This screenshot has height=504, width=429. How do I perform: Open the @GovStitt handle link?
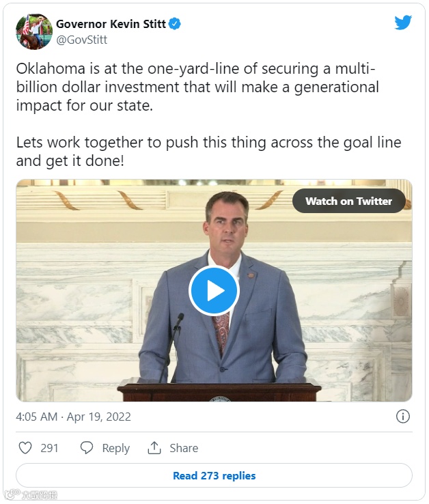click(x=82, y=40)
